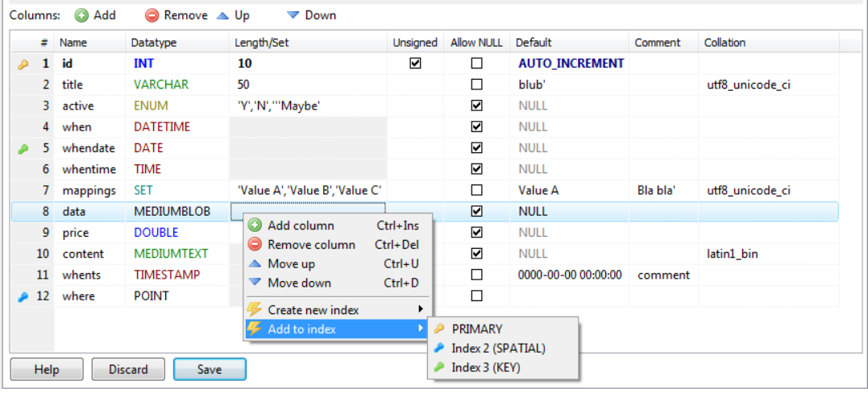Enable Allow NULL for the mappings column
Image resolution: width=868 pixels, height=393 pixels.
[476, 190]
